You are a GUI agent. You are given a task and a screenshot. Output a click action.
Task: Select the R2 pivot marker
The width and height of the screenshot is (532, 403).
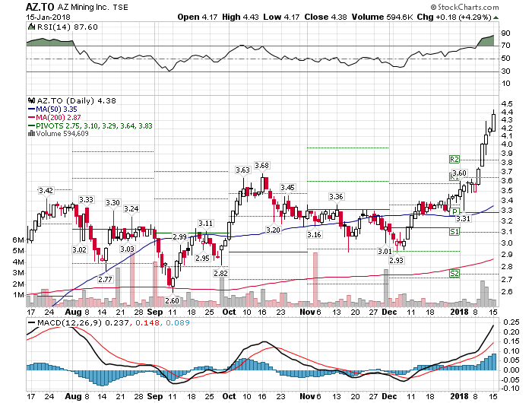454,159
